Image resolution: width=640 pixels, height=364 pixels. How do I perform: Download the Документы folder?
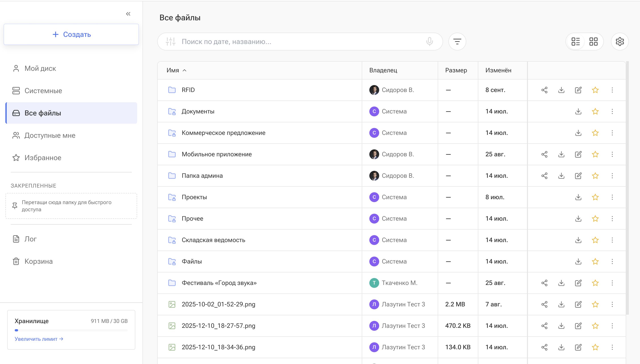578,111
